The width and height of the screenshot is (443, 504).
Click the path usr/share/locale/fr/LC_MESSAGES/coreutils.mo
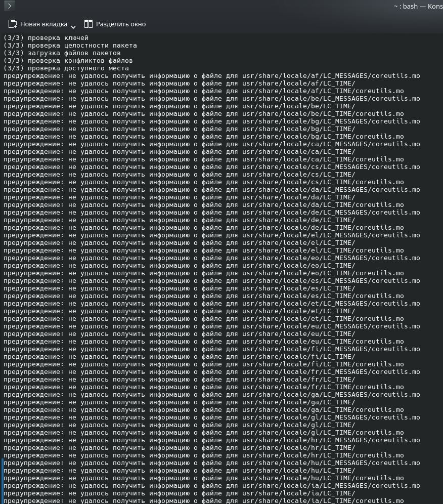331,372
